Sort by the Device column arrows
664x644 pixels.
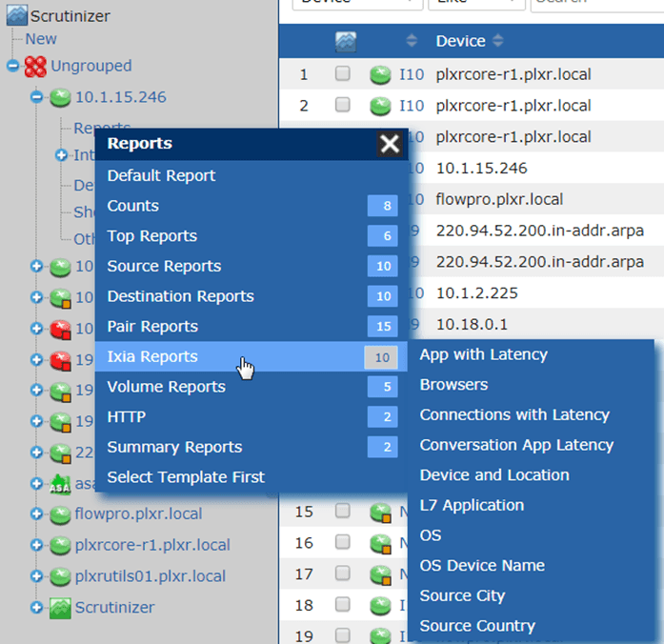pos(498,41)
